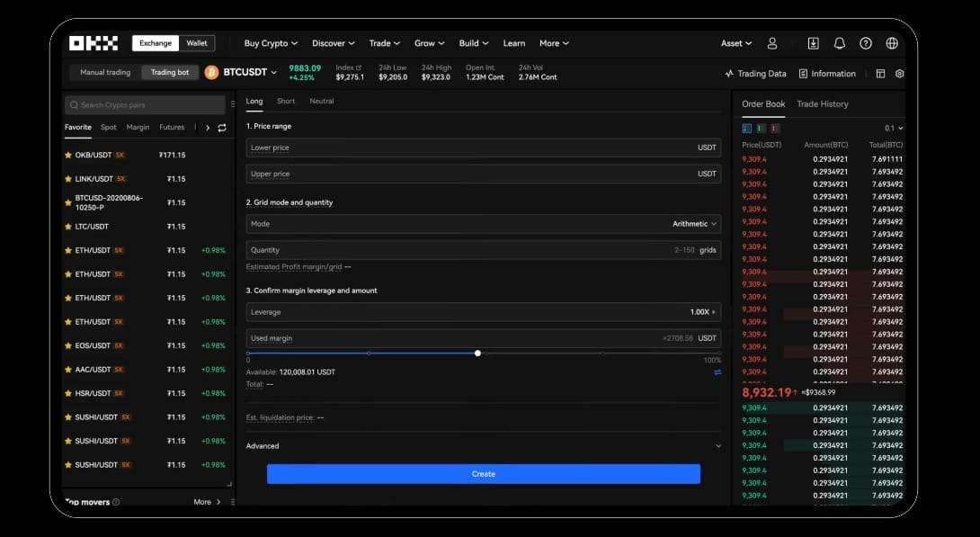Viewport: 980px width, 537px height.
Task: Unfavorite the OKB/USDT pair star
Action: [67, 155]
